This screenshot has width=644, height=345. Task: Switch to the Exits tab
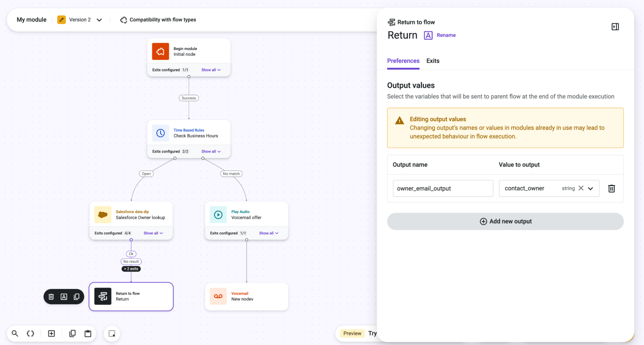[x=433, y=61]
